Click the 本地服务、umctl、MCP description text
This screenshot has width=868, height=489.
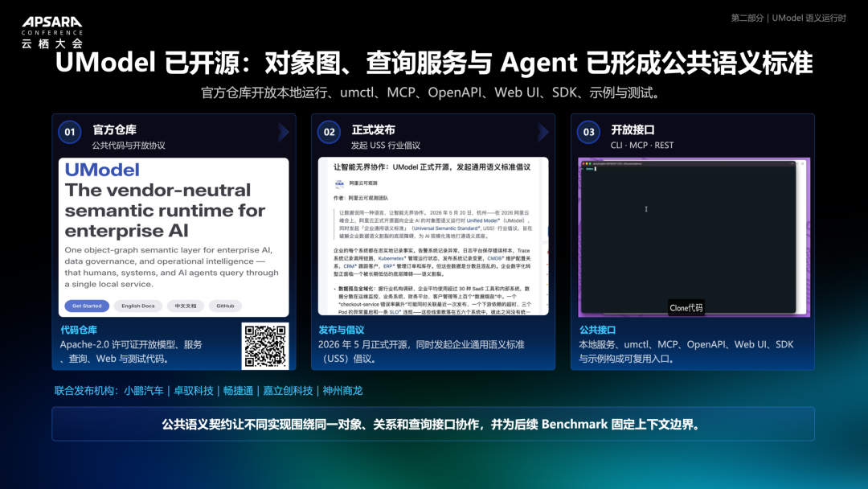pos(686,351)
